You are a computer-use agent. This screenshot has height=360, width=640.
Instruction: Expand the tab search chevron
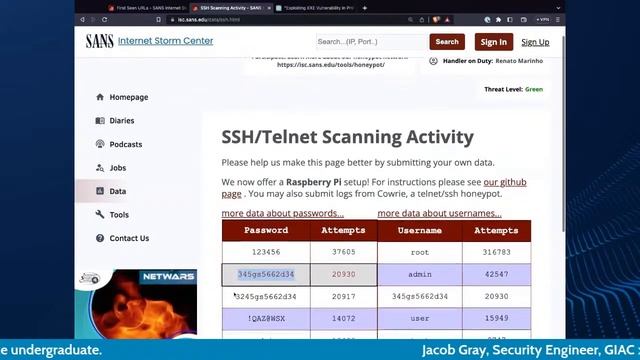pyautogui.click(x=558, y=8)
